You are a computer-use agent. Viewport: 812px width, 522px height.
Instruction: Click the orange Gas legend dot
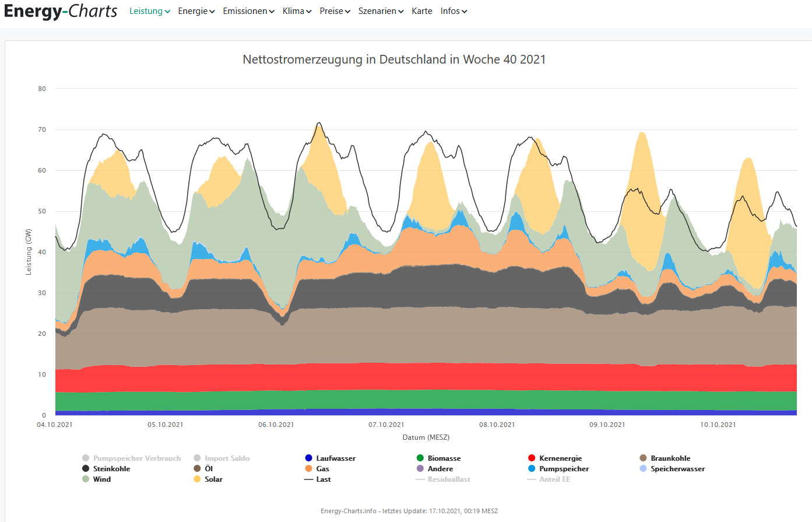308,469
